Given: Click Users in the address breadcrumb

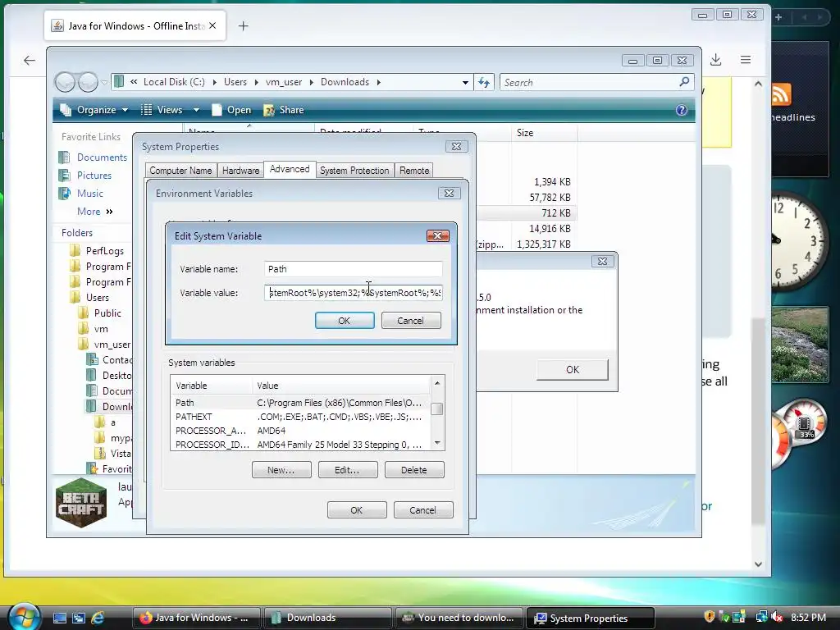Looking at the screenshot, I should pos(235,82).
